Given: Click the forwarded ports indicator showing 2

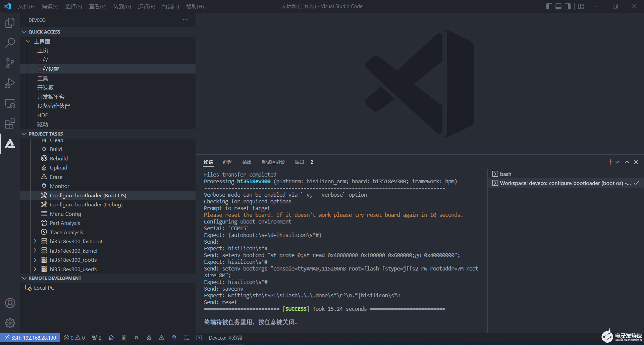Looking at the screenshot, I should (x=97, y=338).
